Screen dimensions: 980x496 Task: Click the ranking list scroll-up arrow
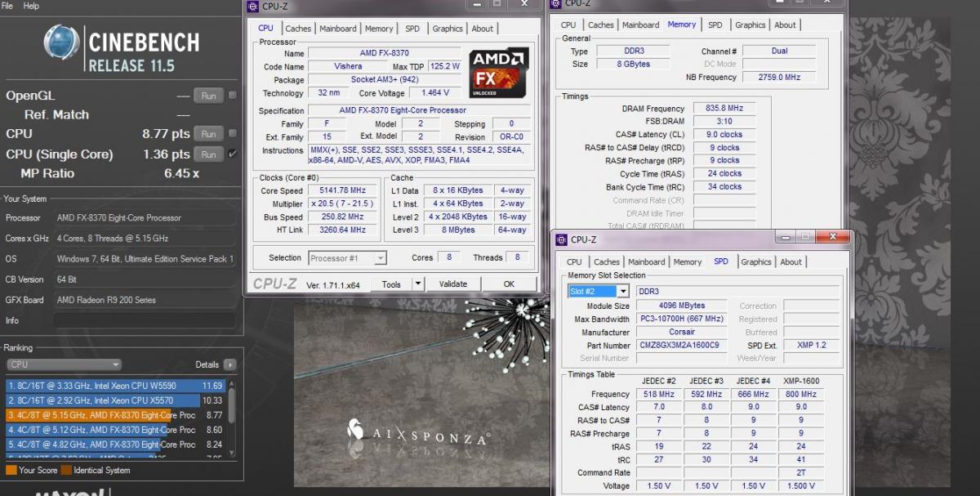tap(233, 382)
